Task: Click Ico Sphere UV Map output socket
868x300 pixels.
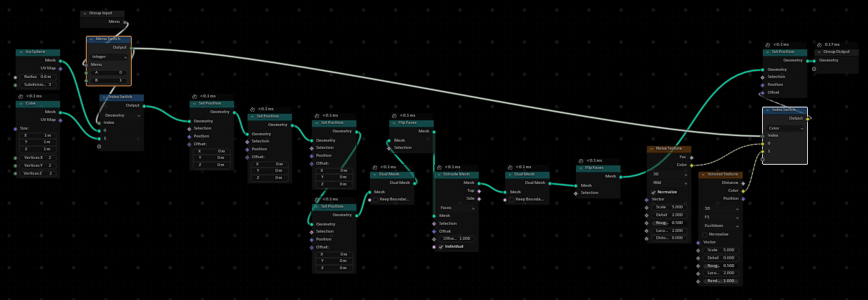Action: 60,69
